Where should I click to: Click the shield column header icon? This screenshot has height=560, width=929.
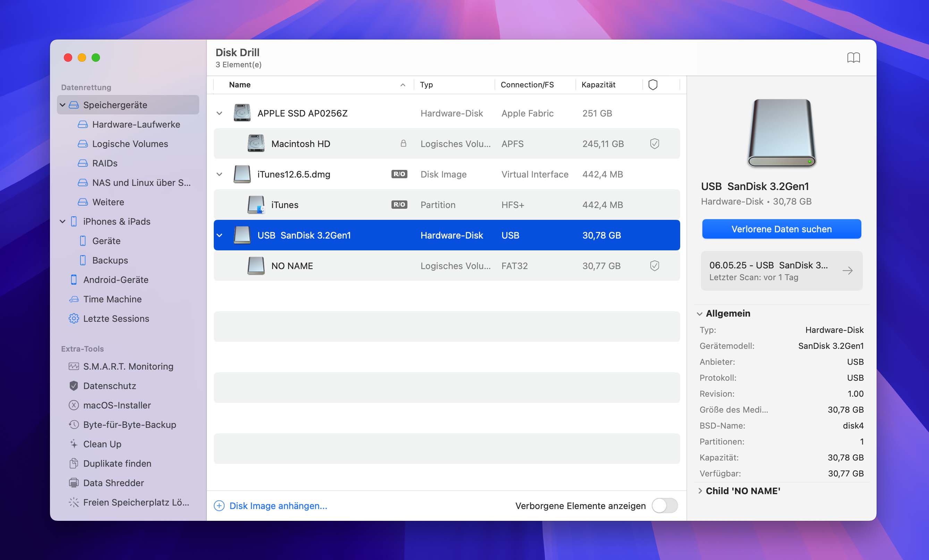pos(653,85)
